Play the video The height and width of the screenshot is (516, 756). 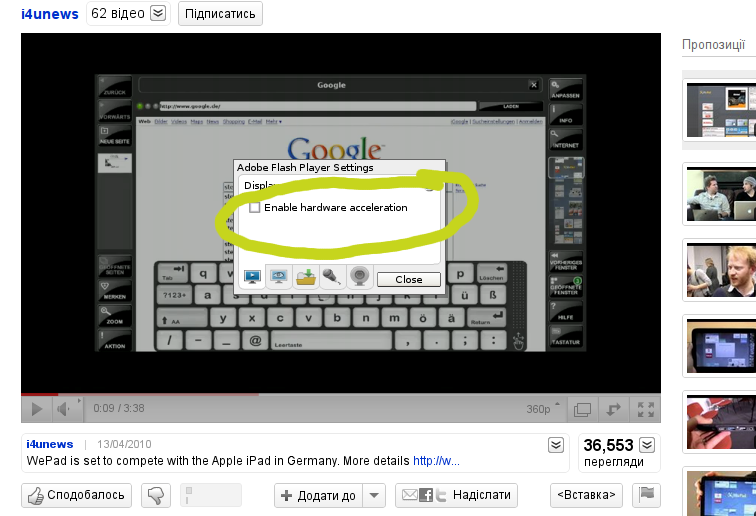point(36,409)
